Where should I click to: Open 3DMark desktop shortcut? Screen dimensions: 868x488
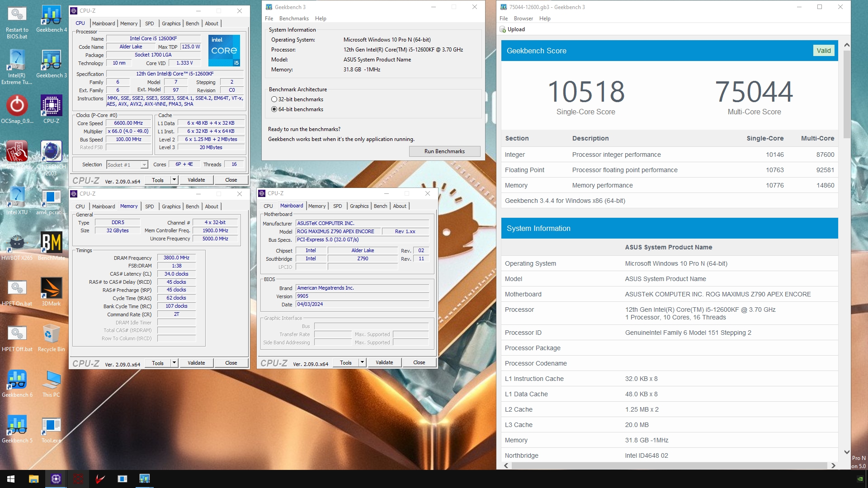[51, 292]
